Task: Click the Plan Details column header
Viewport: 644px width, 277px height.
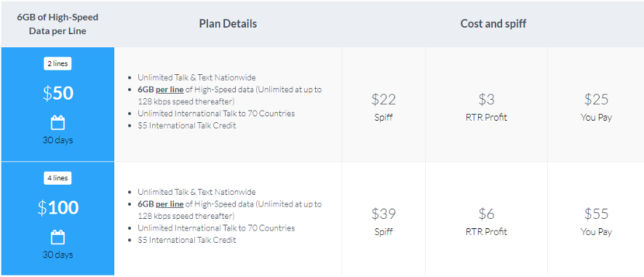Action: click(228, 24)
